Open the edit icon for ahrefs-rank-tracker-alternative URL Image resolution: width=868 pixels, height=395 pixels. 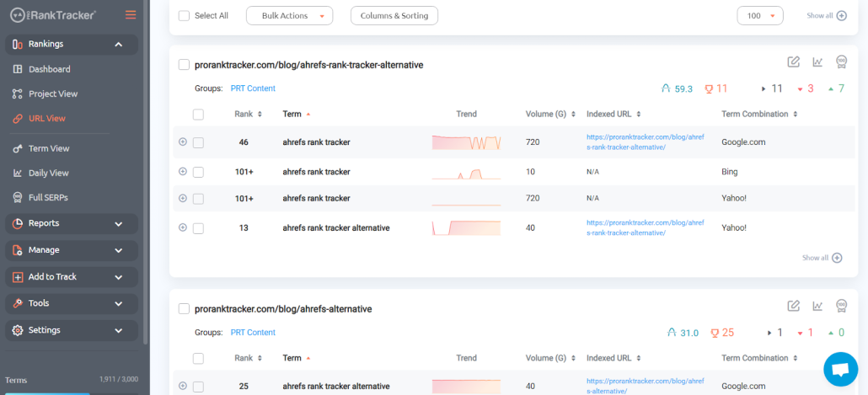coord(793,61)
